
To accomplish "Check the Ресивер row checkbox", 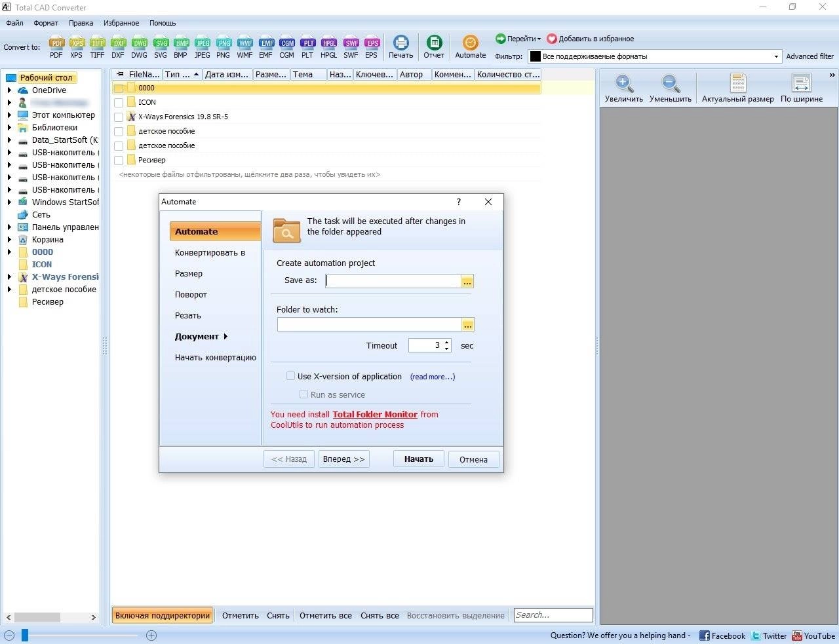I will click(x=119, y=160).
